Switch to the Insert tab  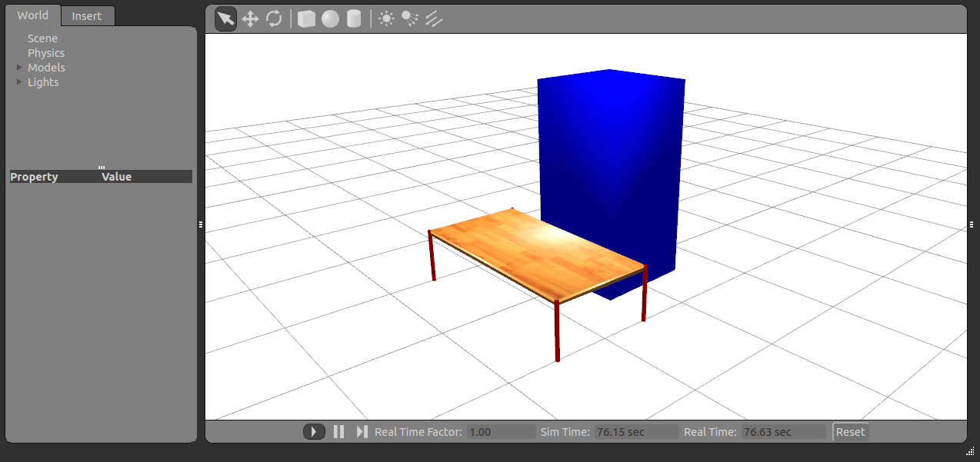tap(87, 16)
